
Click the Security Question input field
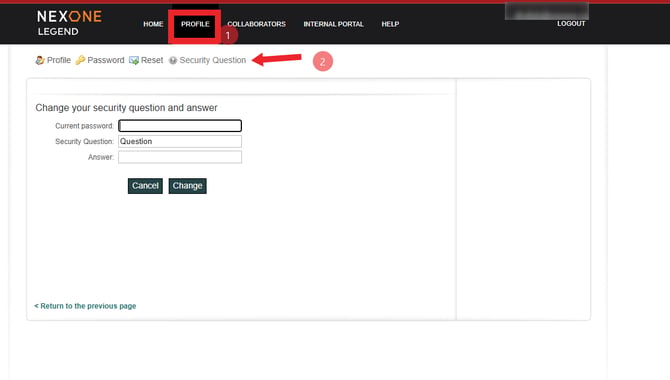coord(180,141)
